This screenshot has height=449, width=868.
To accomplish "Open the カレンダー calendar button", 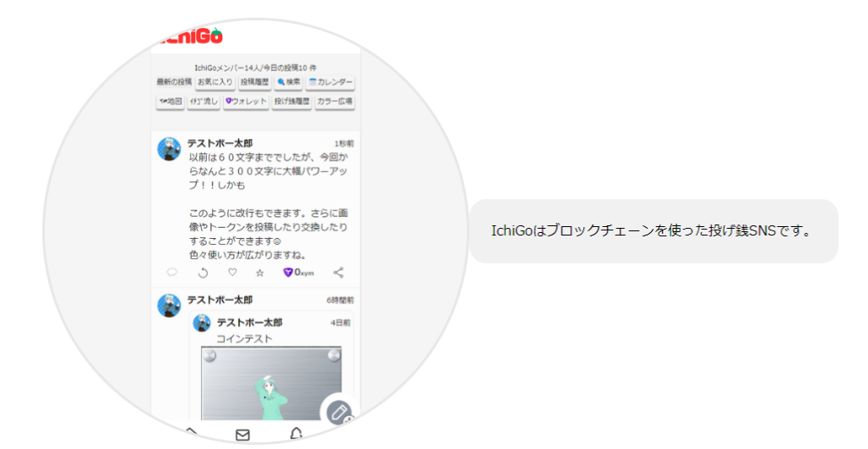I will coord(331,82).
